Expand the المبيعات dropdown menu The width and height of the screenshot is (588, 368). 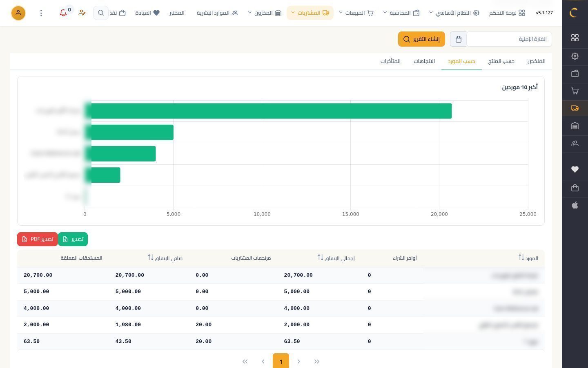[x=356, y=13]
